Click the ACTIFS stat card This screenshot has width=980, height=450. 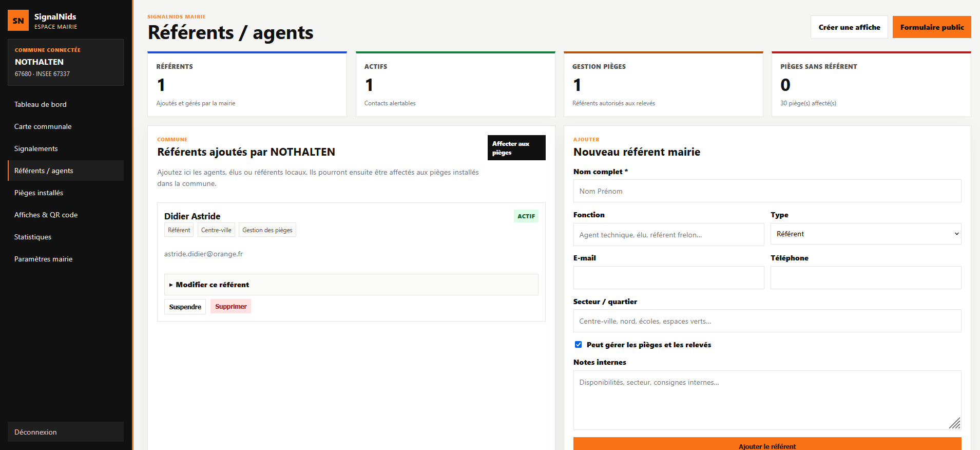tap(455, 84)
